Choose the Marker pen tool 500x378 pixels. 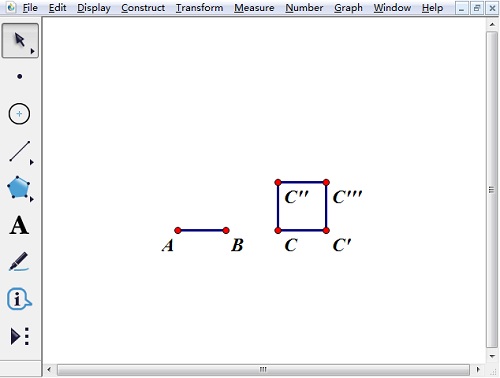coord(19,262)
